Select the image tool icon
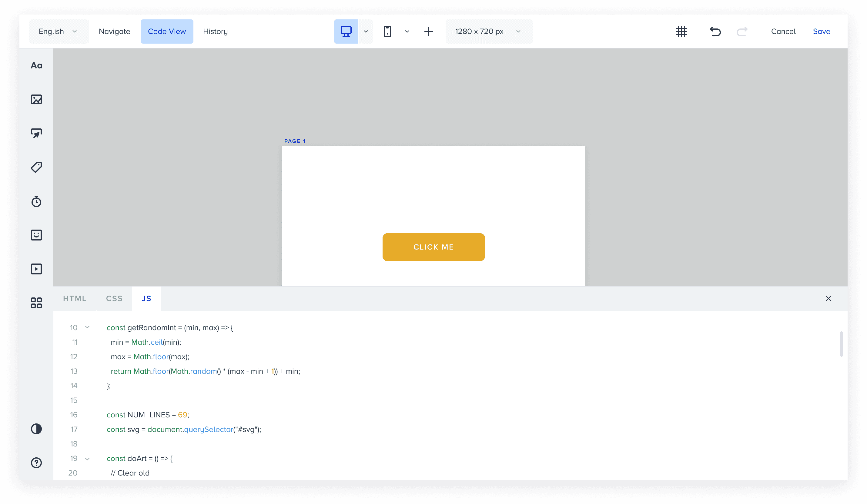Viewport: 867px width, 504px height. pos(36,99)
